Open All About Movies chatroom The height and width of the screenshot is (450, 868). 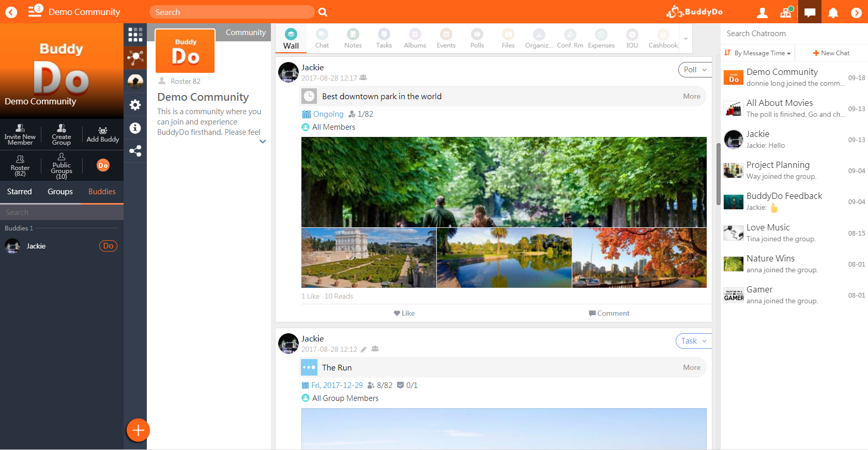[794, 108]
